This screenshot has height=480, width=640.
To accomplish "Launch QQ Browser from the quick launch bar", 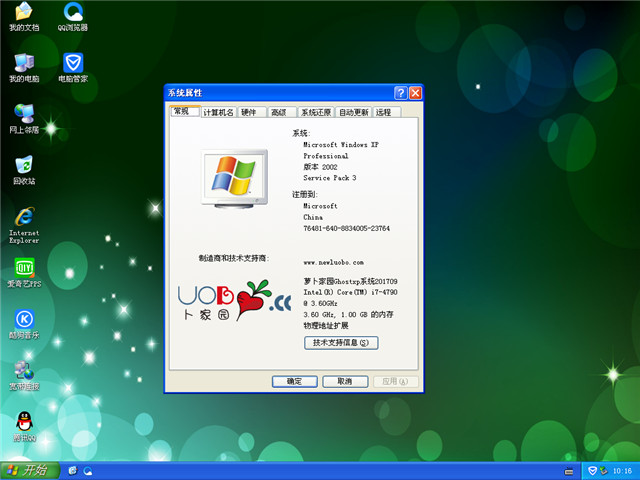I will pyautogui.click(x=88, y=471).
